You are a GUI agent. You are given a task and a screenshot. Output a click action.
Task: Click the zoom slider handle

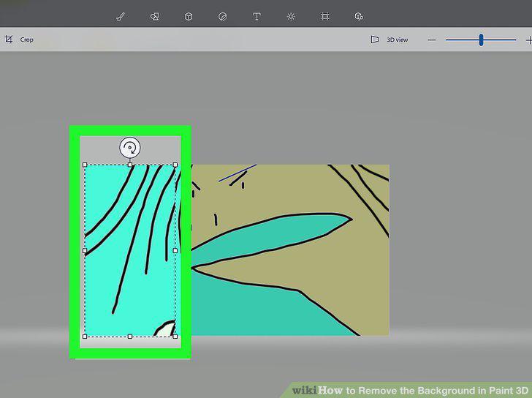click(x=481, y=40)
